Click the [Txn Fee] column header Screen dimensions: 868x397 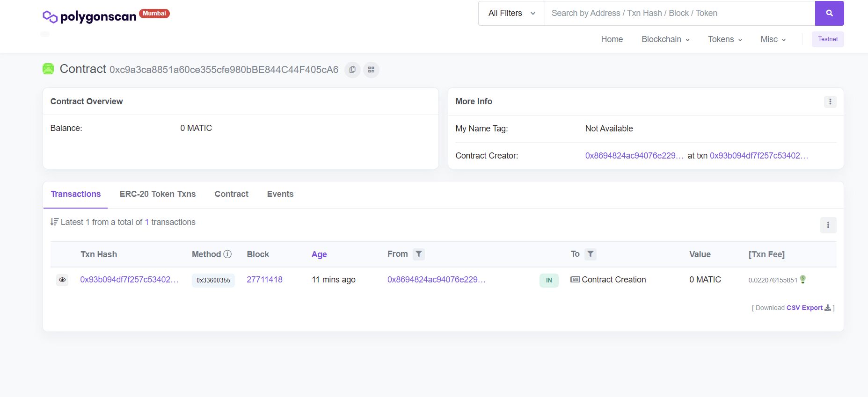[766, 254]
